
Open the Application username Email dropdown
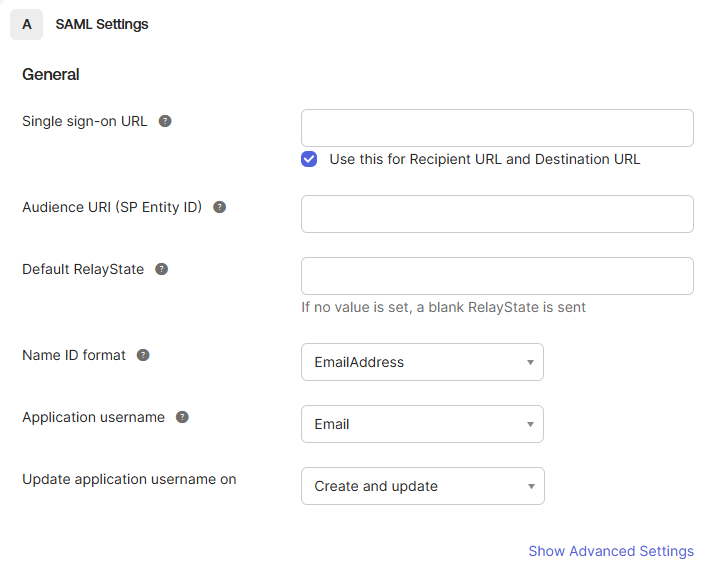coord(422,424)
